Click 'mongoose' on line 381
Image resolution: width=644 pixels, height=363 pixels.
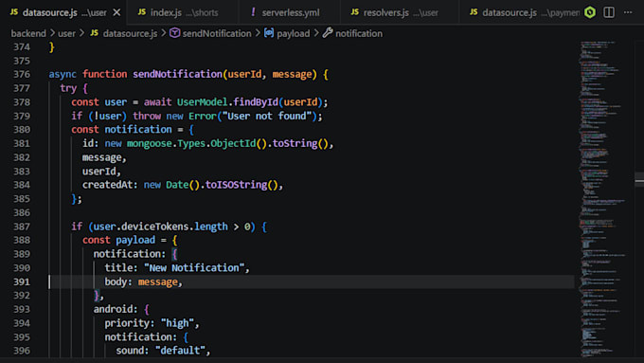tap(150, 143)
